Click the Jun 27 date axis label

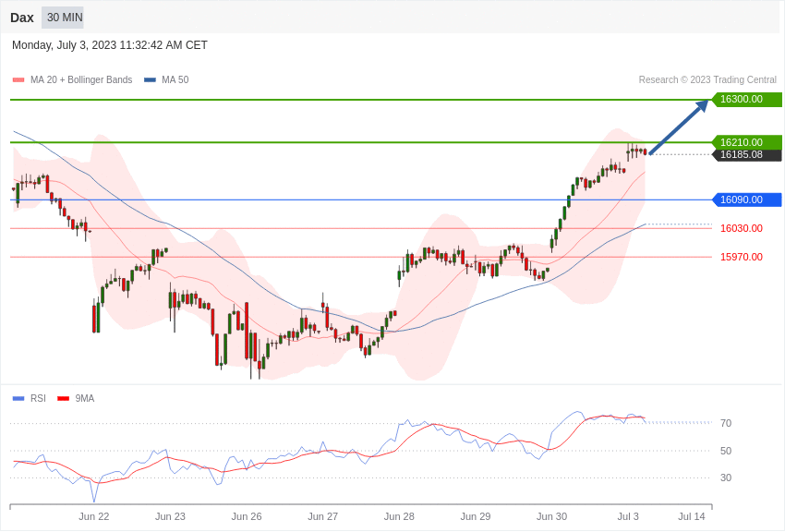[323, 516]
